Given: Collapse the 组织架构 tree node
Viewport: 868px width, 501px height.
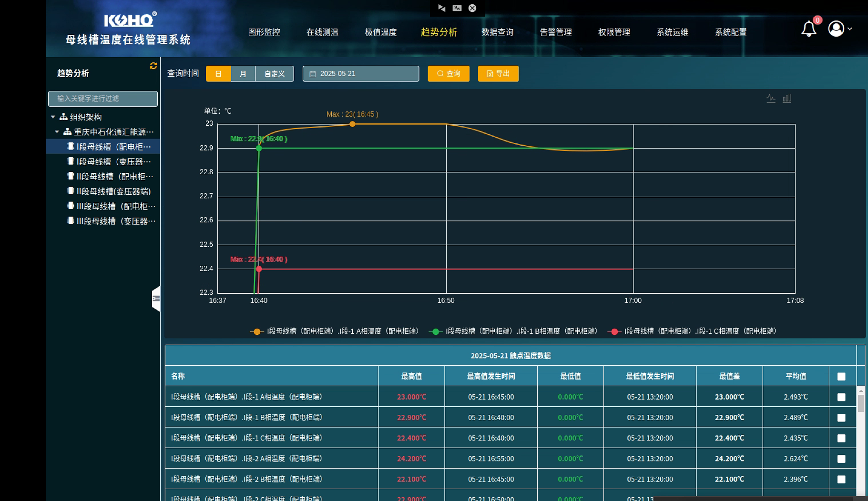Looking at the screenshot, I should (53, 117).
